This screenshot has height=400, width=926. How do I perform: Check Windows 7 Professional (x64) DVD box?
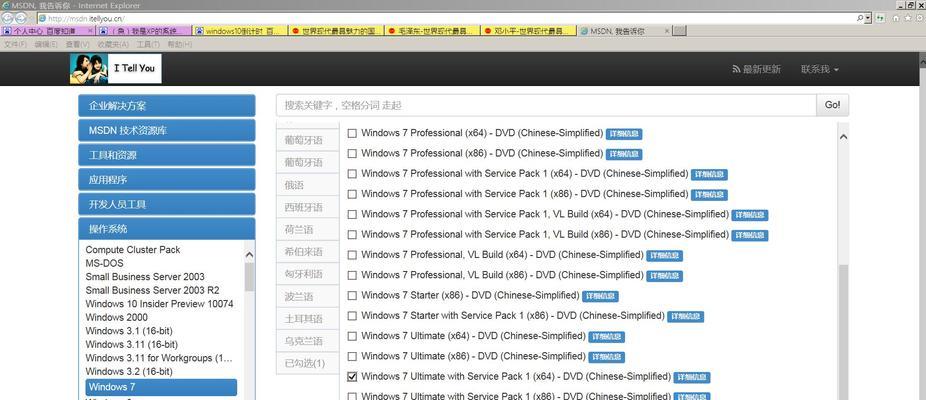click(352, 134)
